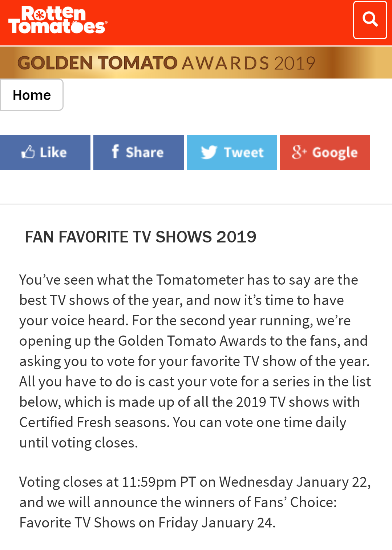Click the 'Certified Fresh seasons' sentence
This screenshot has width=392, height=550.
(x=94, y=422)
